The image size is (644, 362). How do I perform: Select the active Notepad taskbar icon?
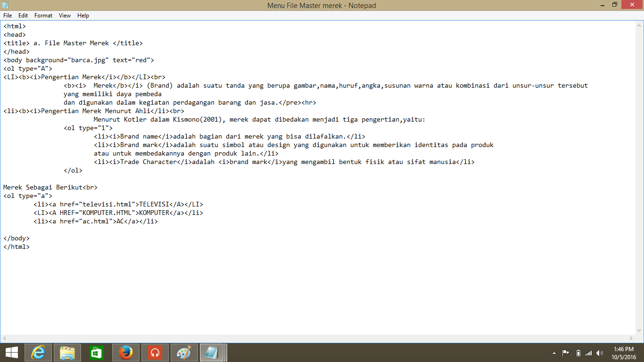click(213, 352)
